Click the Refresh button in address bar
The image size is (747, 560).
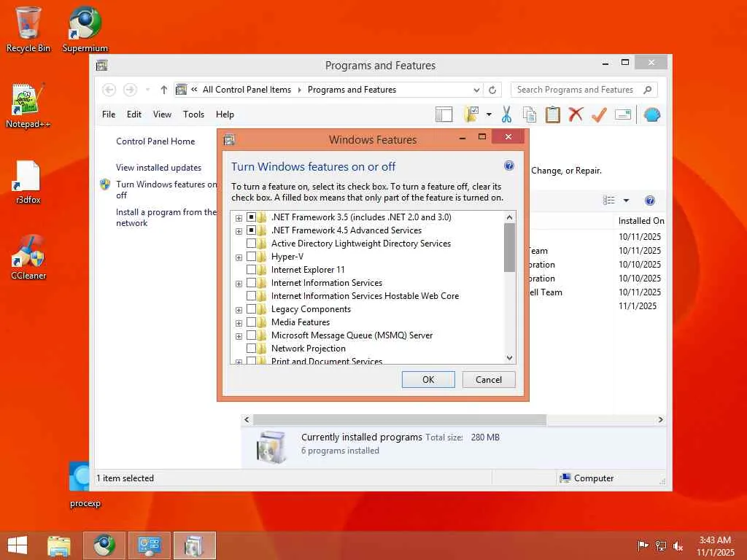pos(492,90)
